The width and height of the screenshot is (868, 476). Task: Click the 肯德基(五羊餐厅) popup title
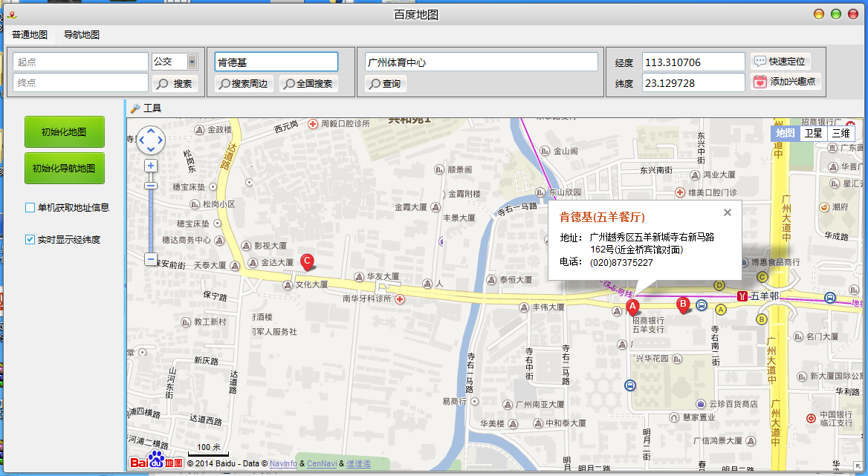pyautogui.click(x=602, y=218)
